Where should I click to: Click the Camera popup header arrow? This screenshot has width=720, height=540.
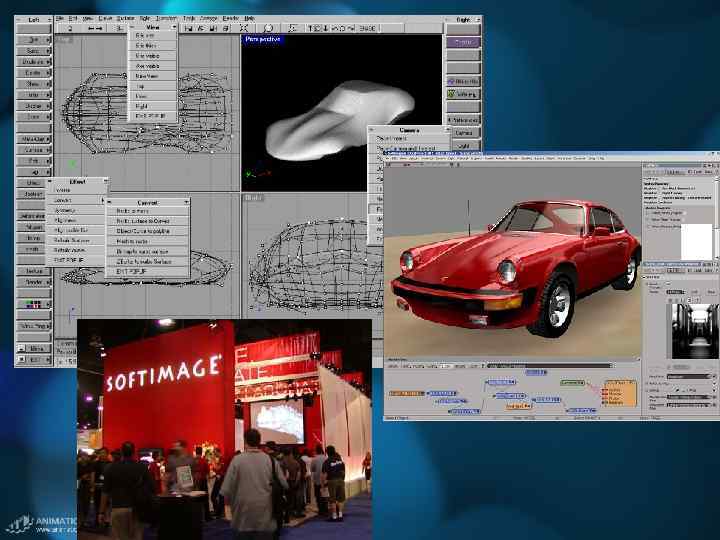point(447,130)
